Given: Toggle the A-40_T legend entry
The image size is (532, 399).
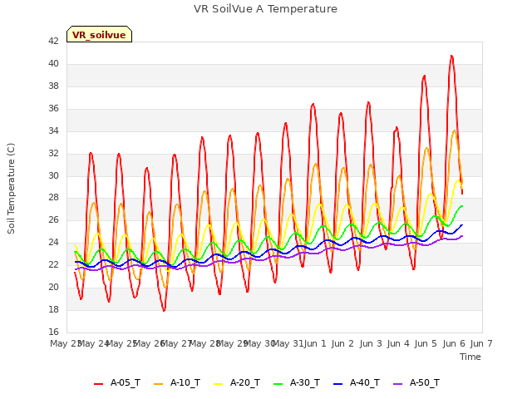Looking at the screenshot, I should (x=357, y=383).
